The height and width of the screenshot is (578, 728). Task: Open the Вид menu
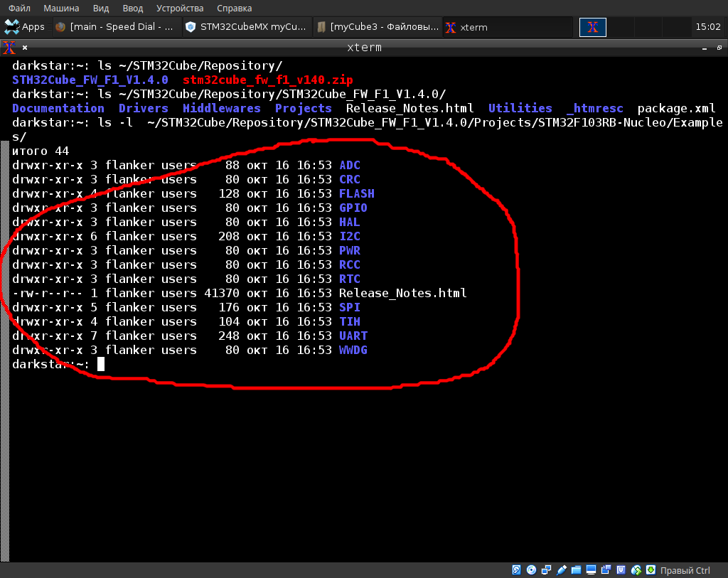coord(101,8)
